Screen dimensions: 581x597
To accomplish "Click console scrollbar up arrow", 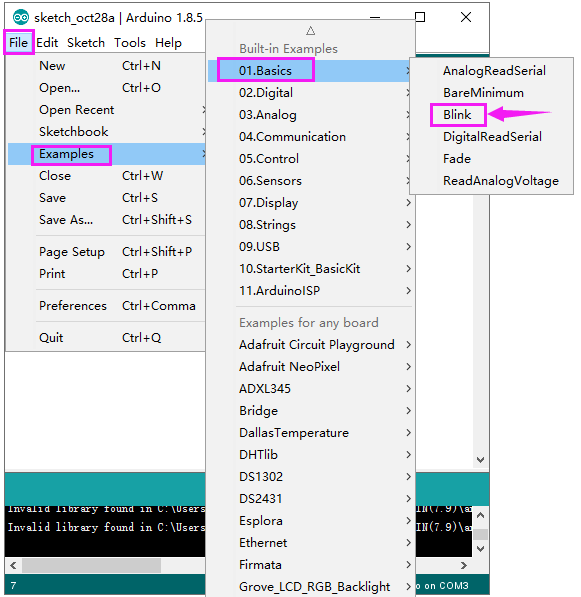I will [480, 516].
